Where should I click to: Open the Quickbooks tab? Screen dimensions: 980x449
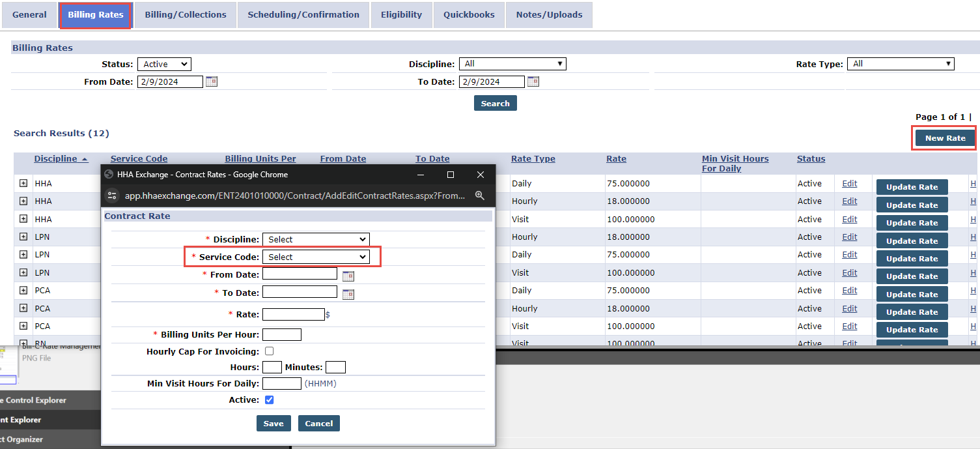click(469, 14)
